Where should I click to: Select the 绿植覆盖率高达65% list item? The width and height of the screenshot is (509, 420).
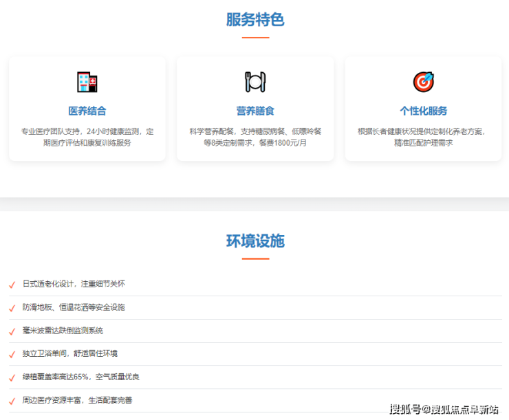point(80,377)
